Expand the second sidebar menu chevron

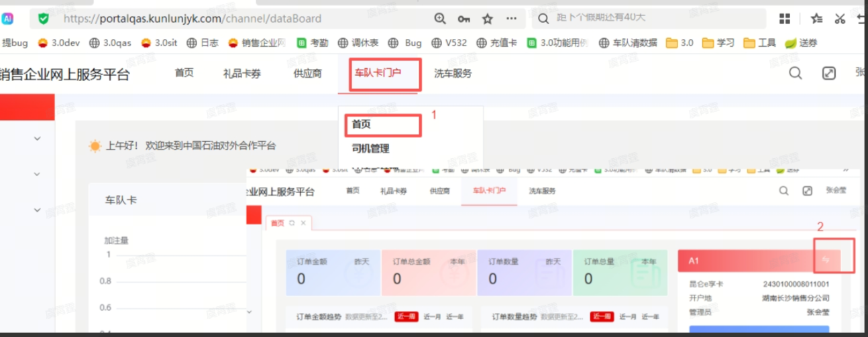(37, 174)
